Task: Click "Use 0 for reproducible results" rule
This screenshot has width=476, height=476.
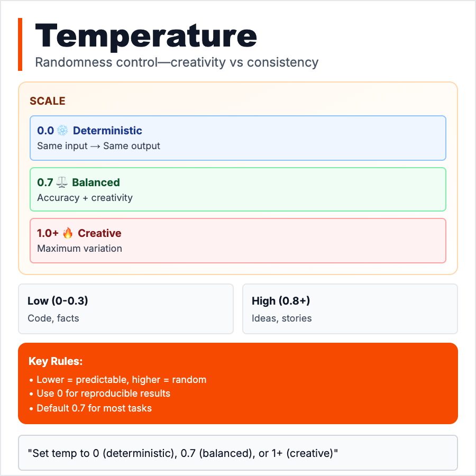Action: pyautogui.click(x=103, y=394)
